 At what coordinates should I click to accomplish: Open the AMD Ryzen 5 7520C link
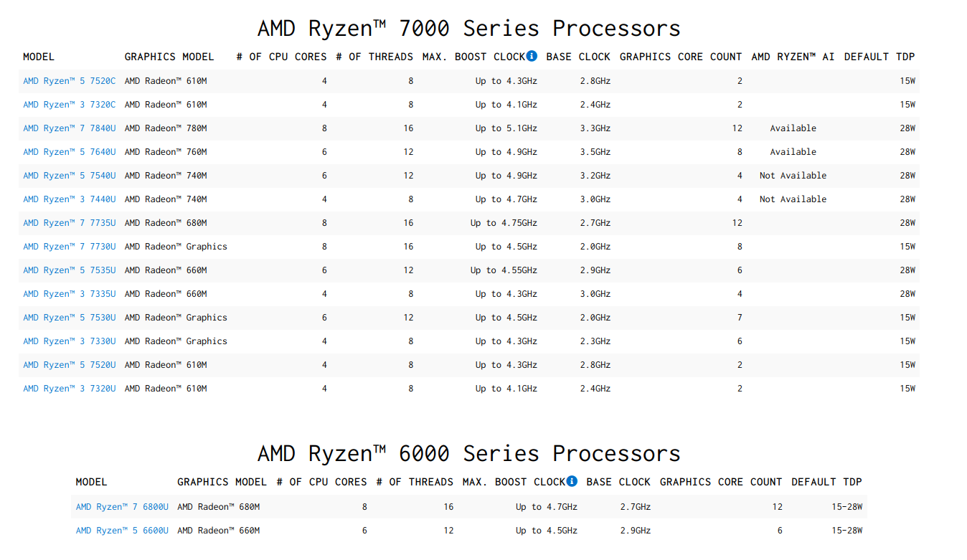point(69,81)
